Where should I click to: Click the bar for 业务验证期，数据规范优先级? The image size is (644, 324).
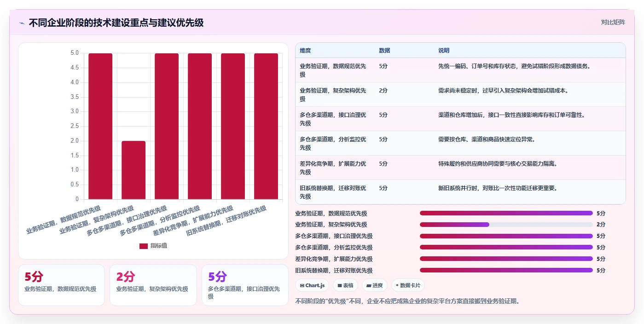point(100,126)
